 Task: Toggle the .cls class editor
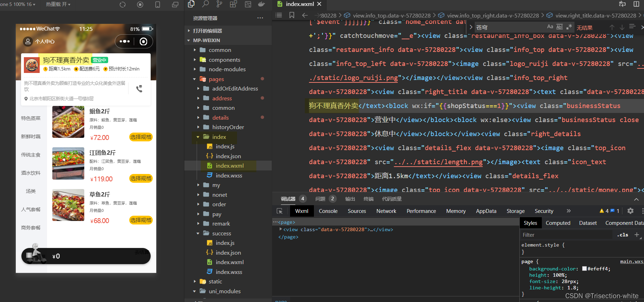click(623, 235)
